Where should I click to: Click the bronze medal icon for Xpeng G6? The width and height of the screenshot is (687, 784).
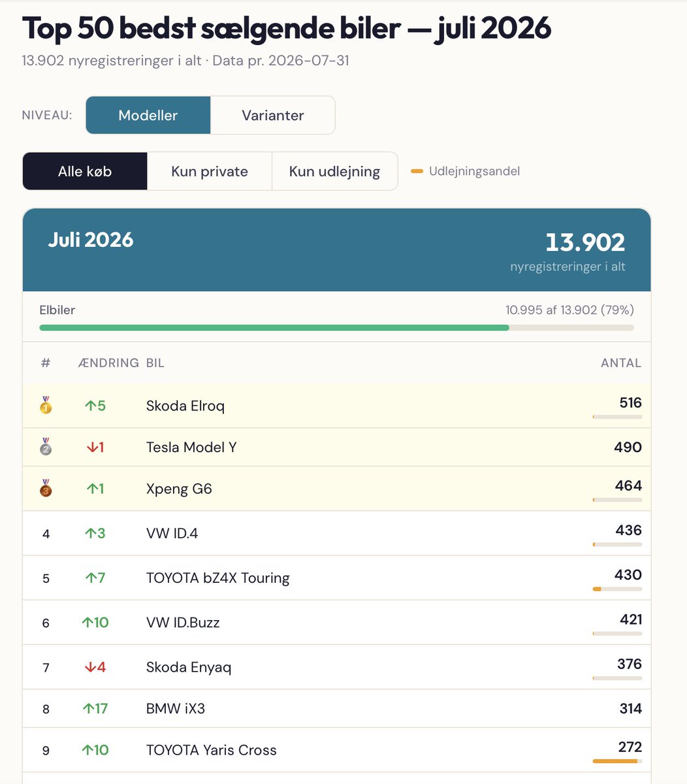coord(46,488)
